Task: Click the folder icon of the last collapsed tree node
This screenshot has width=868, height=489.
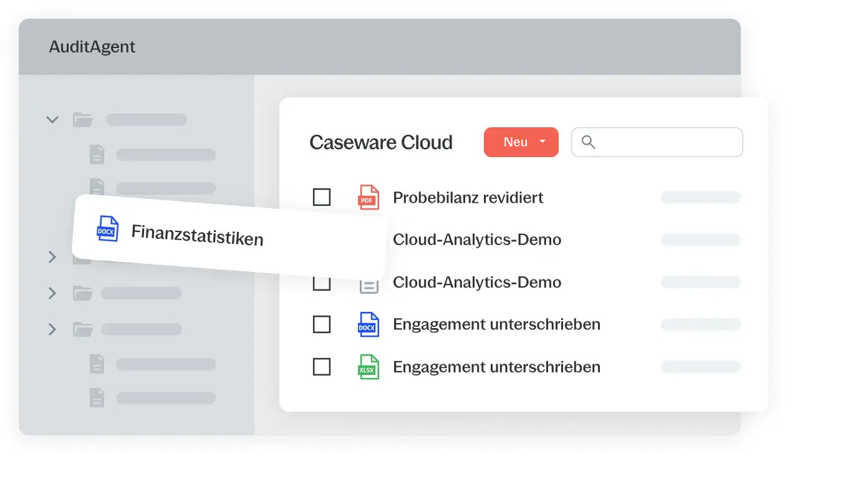Action: (x=82, y=329)
